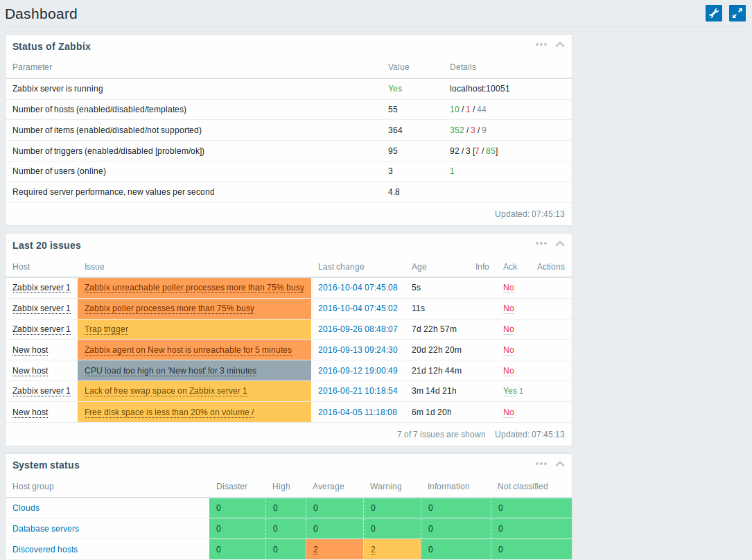Click 'Number of users (online)' row text
Image resolution: width=752 pixels, height=560 pixels.
pos(59,171)
